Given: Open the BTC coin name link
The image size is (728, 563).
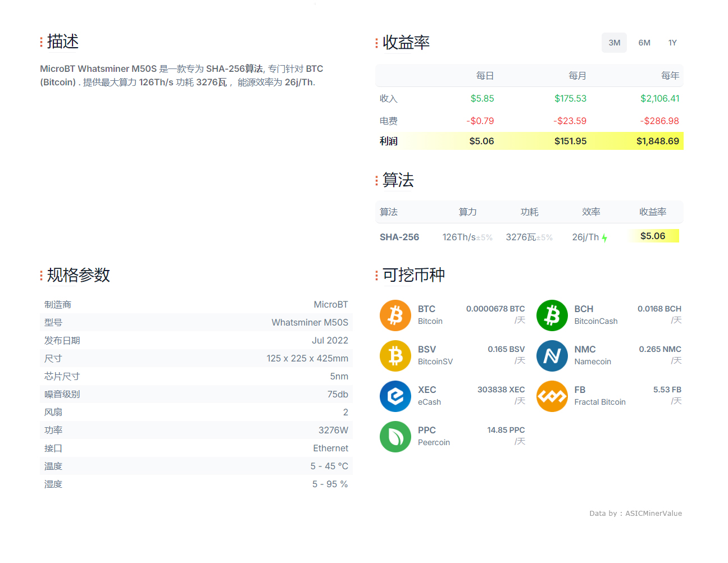Looking at the screenshot, I should (x=426, y=309).
